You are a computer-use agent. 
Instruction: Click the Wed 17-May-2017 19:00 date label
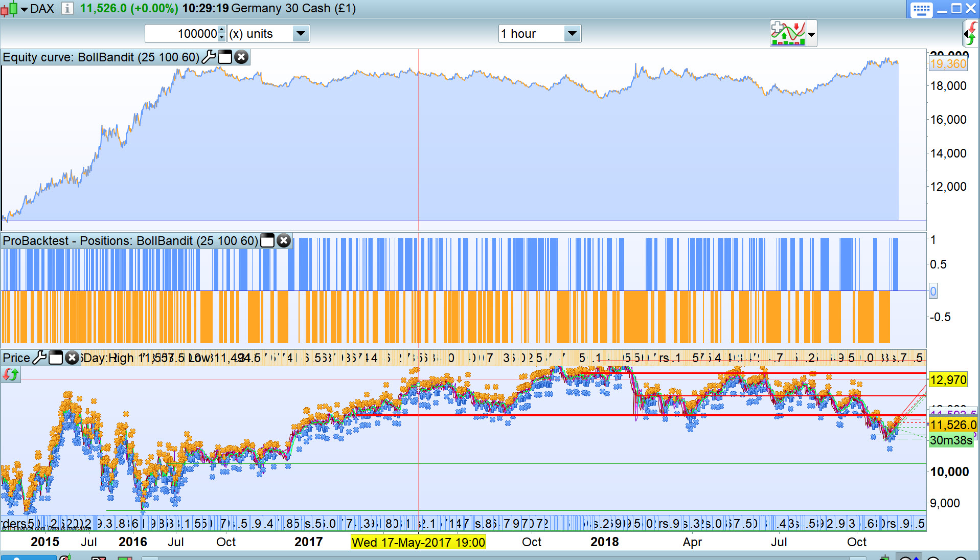coord(418,542)
